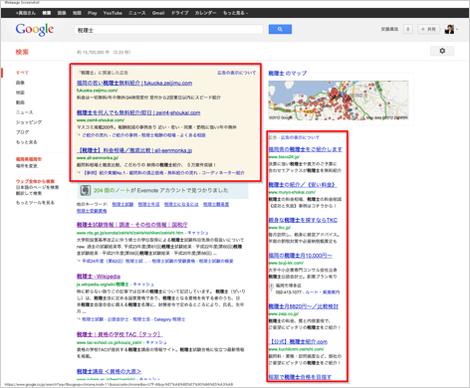Open the 資格の大原 course result
Screen dimensions: 470x388
(x=109, y=371)
